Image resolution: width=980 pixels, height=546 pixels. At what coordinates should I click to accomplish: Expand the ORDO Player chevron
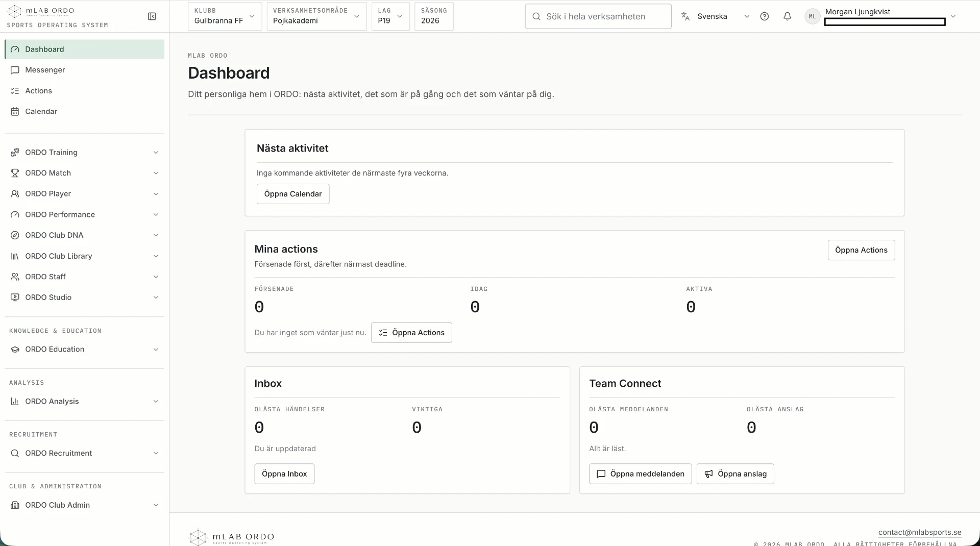pos(156,194)
